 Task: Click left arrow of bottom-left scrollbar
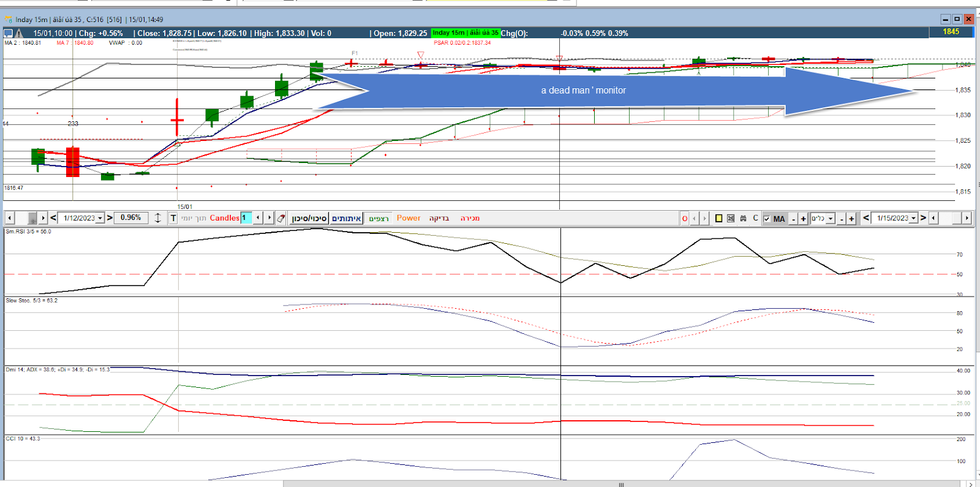(x=10, y=218)
